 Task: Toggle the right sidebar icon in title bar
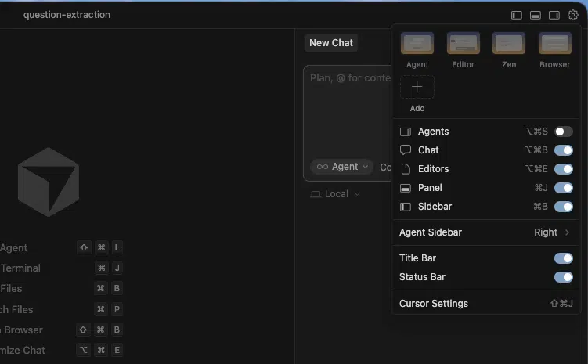point(554,15)
